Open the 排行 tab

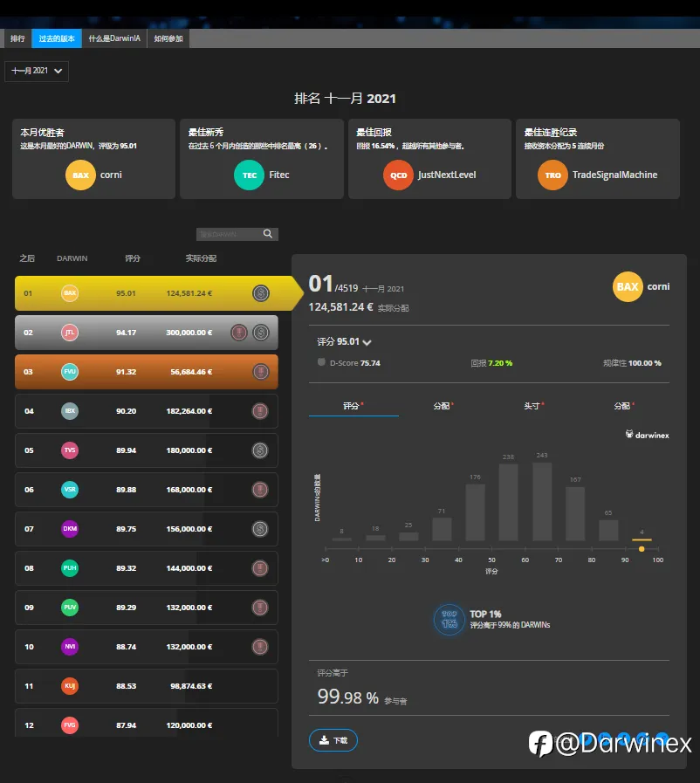click(18, 38)
